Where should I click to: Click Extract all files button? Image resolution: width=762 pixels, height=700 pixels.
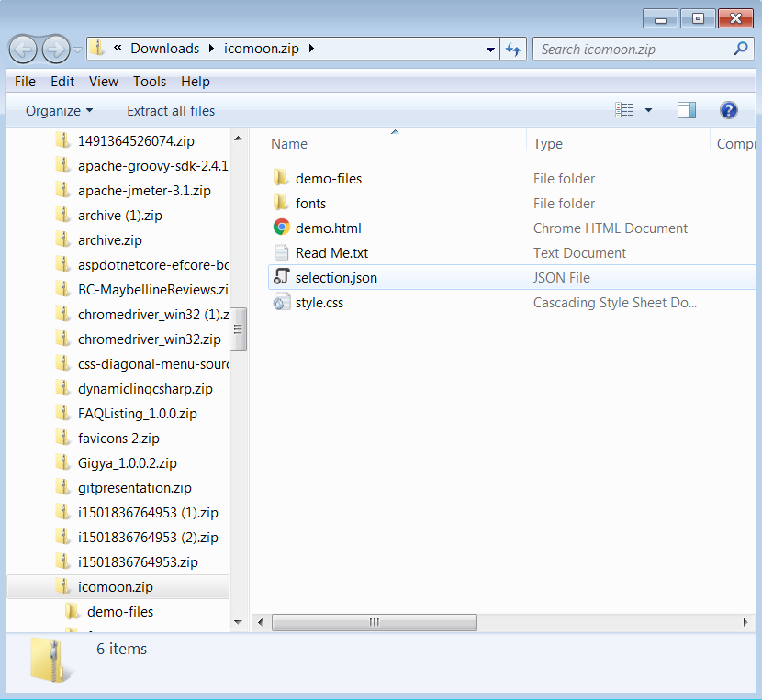[x=171, y=111]
